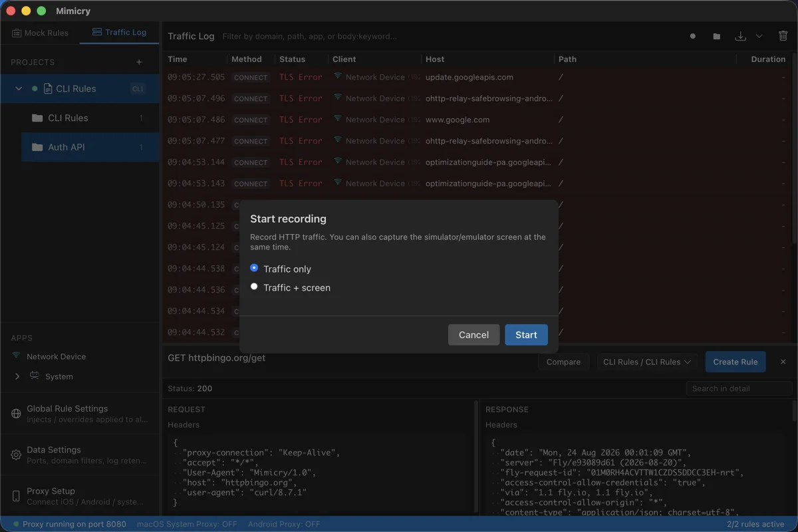Image resolution: width=798 pixels, height=532 pixels.
Task: Clear the log with the trash icon
Action: [783, 36]
